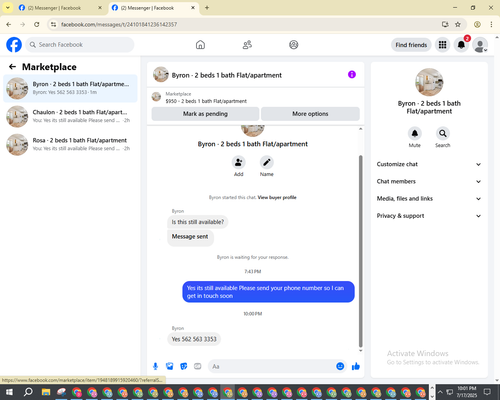
Task: Add people using the Add icon
Action: click(x=239, y=162)
